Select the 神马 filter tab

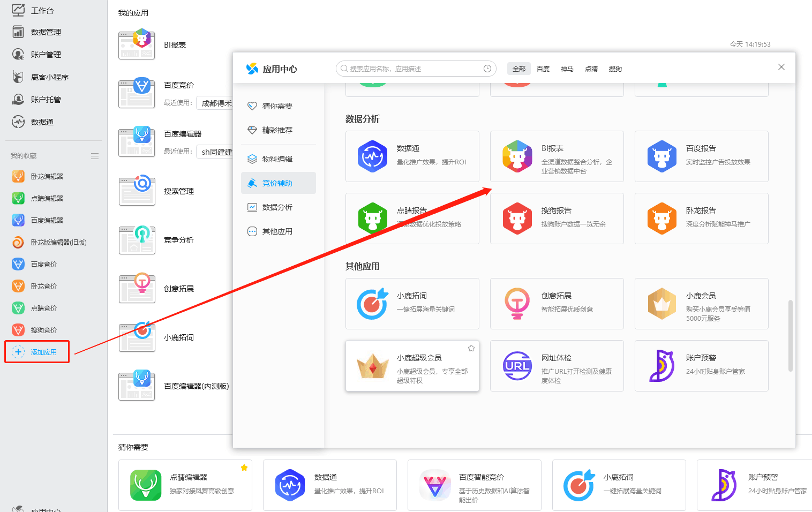click(x=567, y=69)
